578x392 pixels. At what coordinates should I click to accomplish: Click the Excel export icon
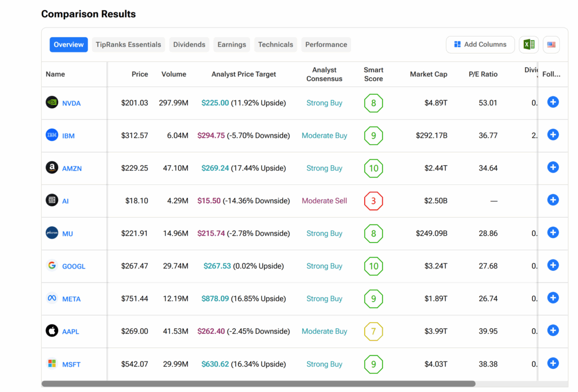[529, 45]
